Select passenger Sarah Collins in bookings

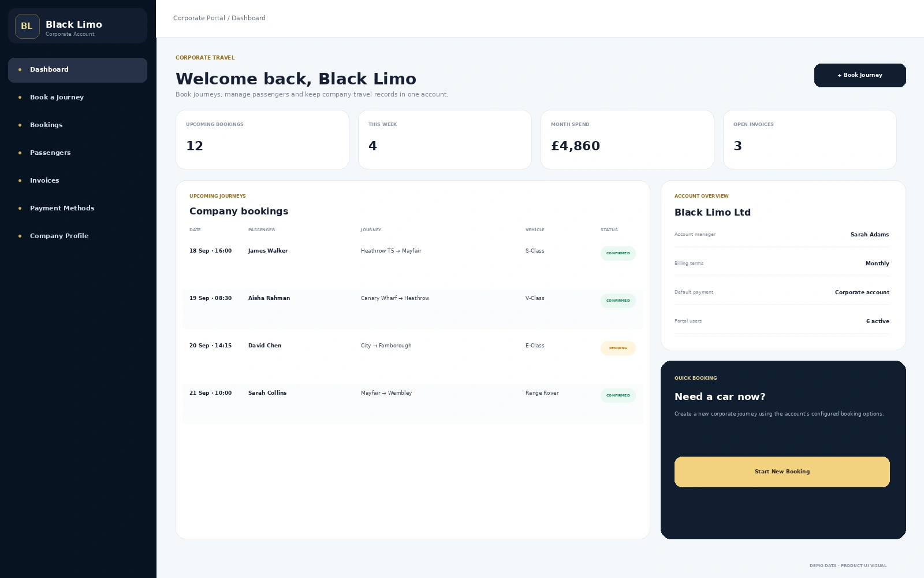click(267, 393)
